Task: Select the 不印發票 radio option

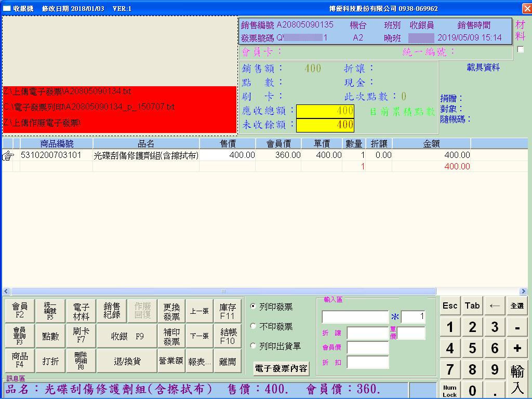Action: [x=254, y=326]
